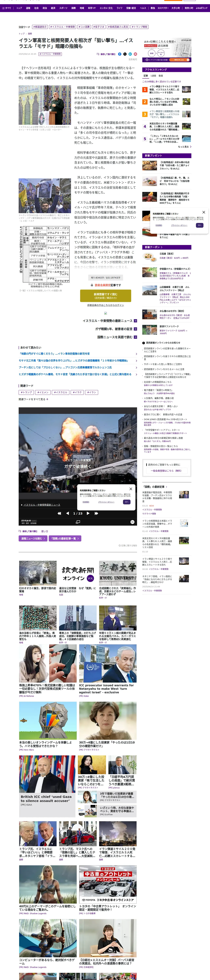Image resolution: width=210 pixels, height=980 pixels.
Task: Open the 科学・IT navigation item
Action: point(92,8)
